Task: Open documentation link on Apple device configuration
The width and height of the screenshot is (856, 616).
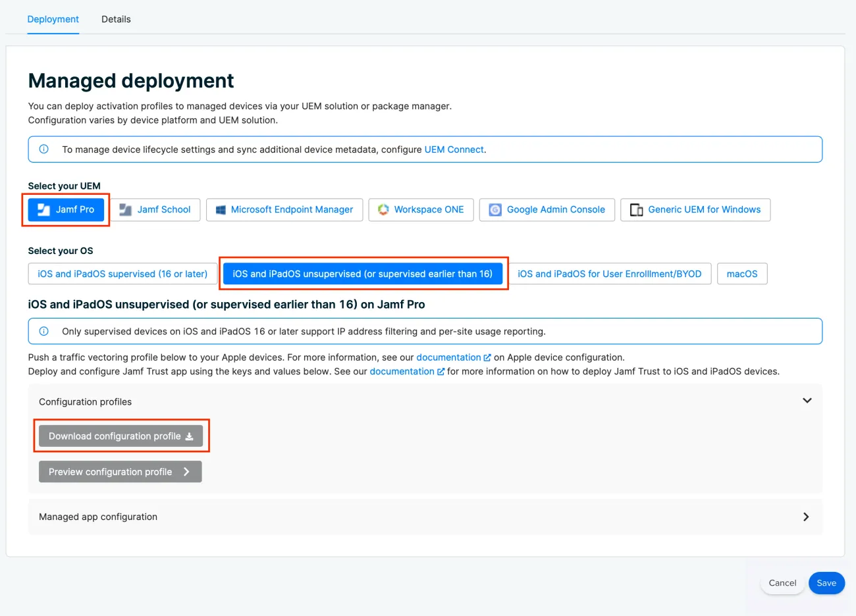Action: (x=448, y=357)
